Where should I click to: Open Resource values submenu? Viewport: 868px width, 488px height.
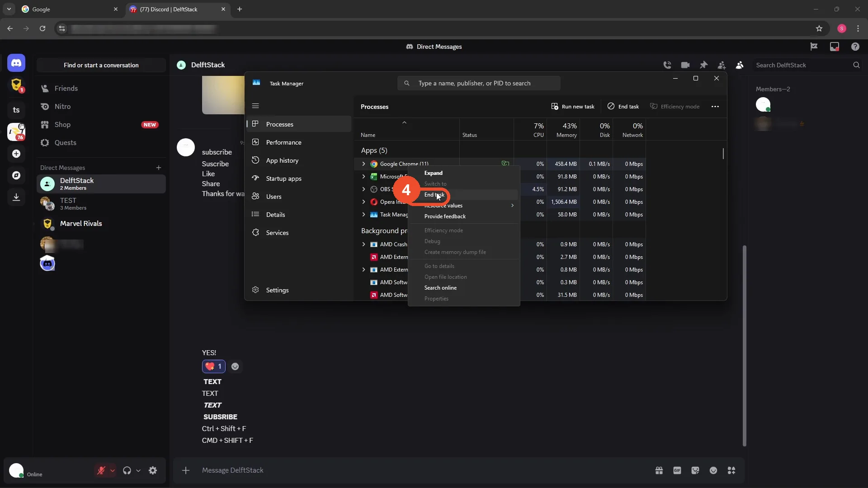pos(464,206)
